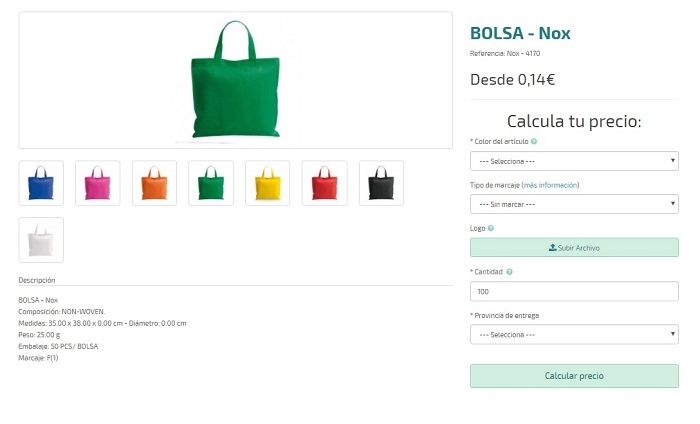The image size is (700, 424).
Task: Pick the black bag thumbnail
Action: pos(381,183)
